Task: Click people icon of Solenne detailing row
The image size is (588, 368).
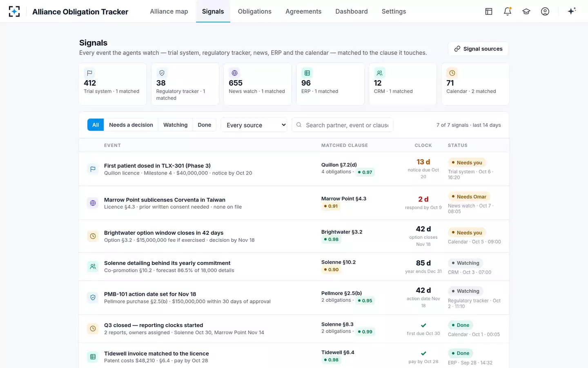Action: [x=93, y=267]
